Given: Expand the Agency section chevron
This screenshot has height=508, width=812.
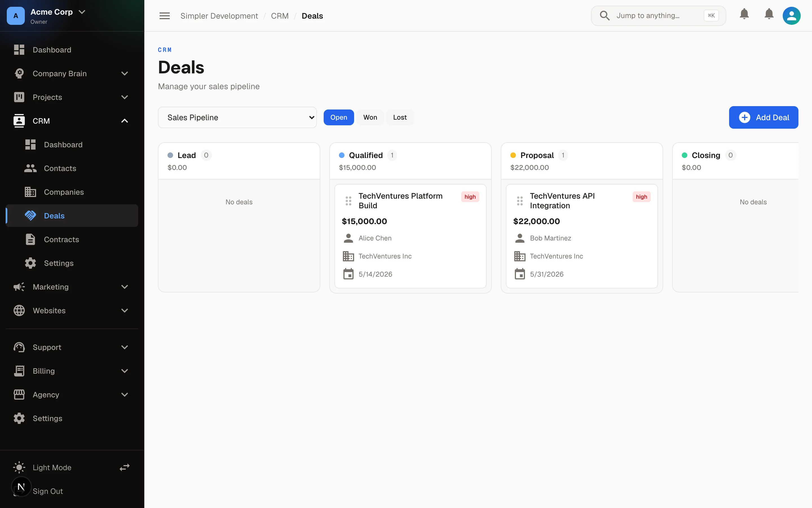Looking at the screenshot, I should click(125, 395).
